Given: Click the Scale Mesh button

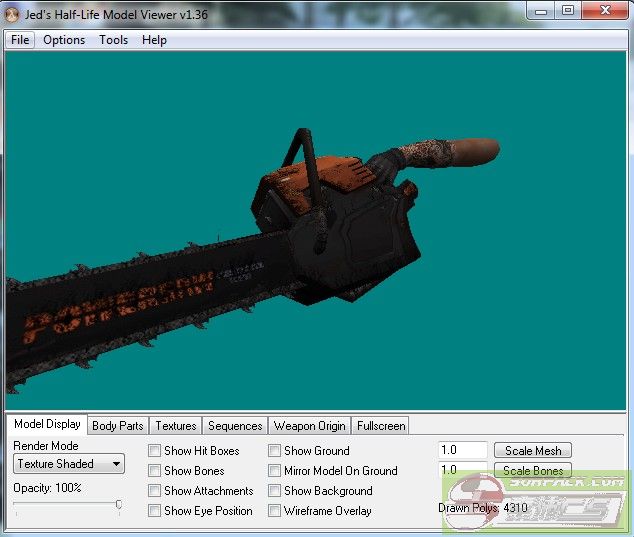Looking at the screenshot, I should click(533, 450).
